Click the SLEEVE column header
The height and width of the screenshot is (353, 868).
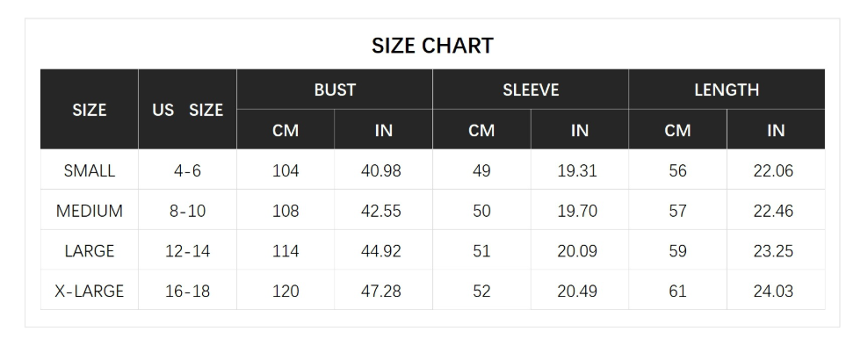[531, 90]
